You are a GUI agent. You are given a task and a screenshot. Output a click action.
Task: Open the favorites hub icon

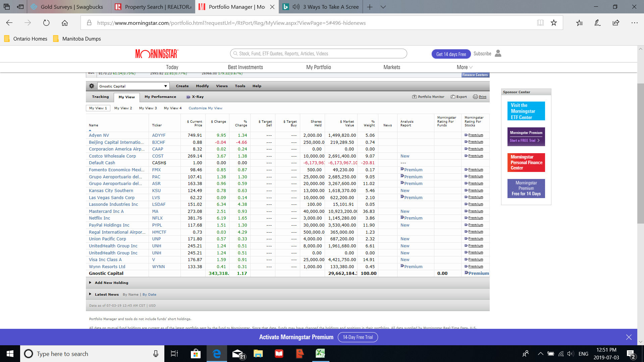[x=579, y=23]
